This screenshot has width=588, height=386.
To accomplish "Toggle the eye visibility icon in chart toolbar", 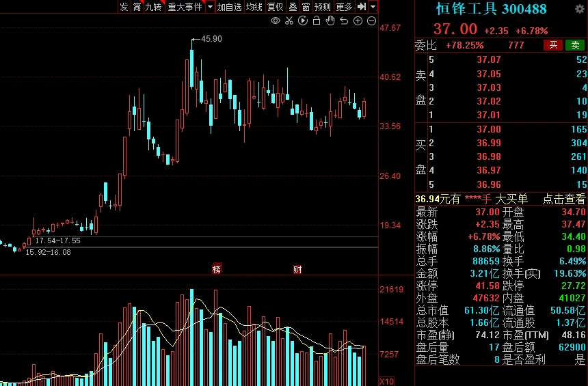I will coord(276,21).
